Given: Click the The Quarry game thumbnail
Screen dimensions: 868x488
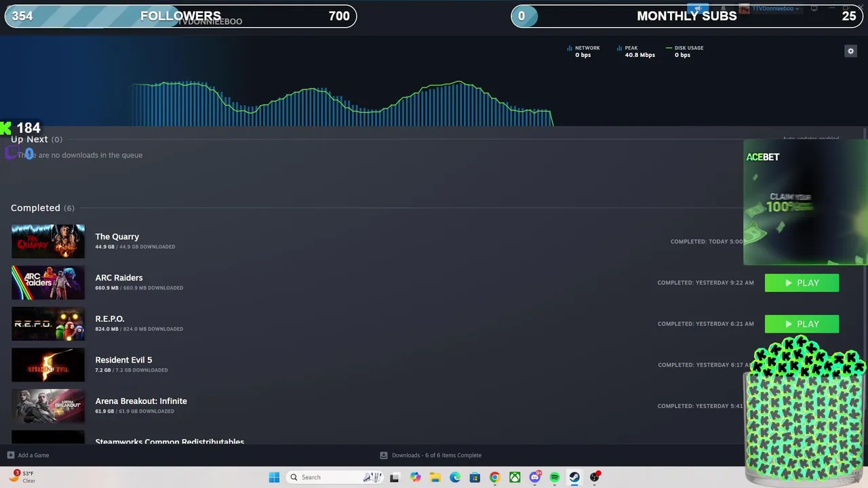Looking at the screenshot, I should pyautogui.click(x=48, y=241).
